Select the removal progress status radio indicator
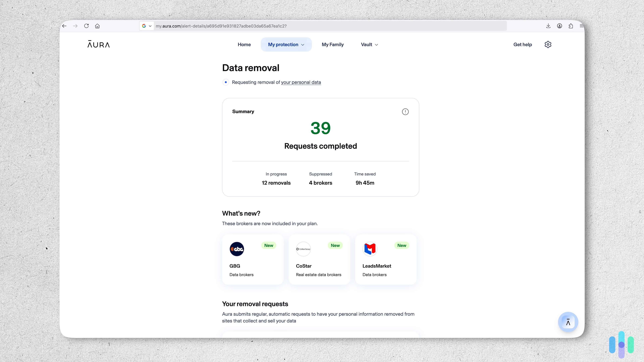Viewport: 644px width, 362px height. pyautogui.click(x=226, y=82)
